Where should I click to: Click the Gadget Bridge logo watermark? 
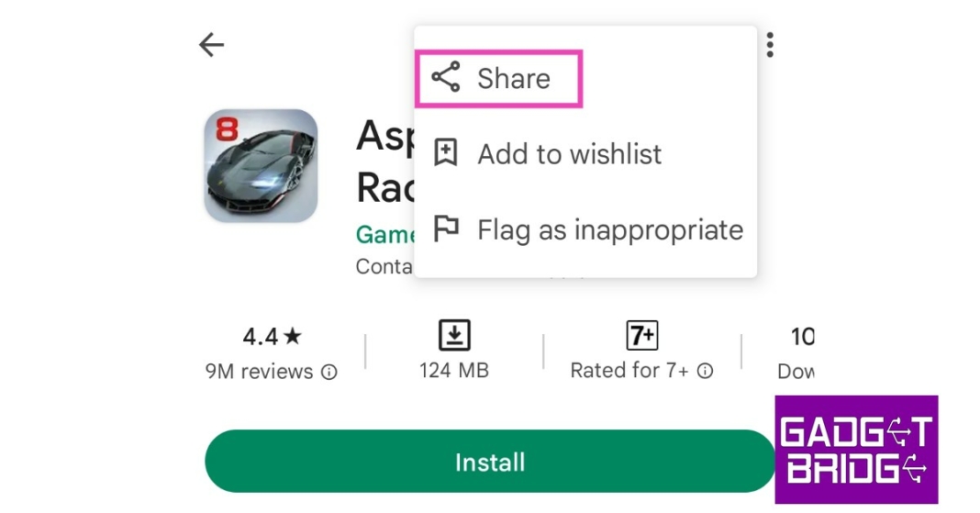pyautogui.click(x=855, y=449)
